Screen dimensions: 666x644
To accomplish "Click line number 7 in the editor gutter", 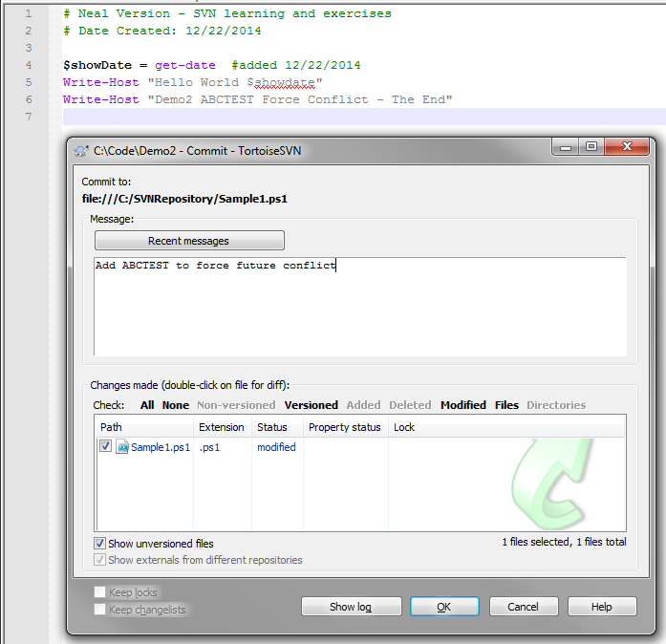I will click(29, 117).
